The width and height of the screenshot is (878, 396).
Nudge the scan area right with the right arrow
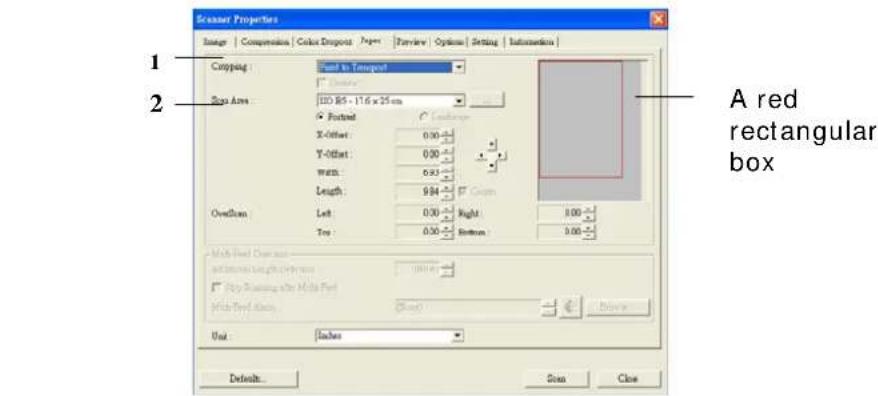(x=501, y=156)
